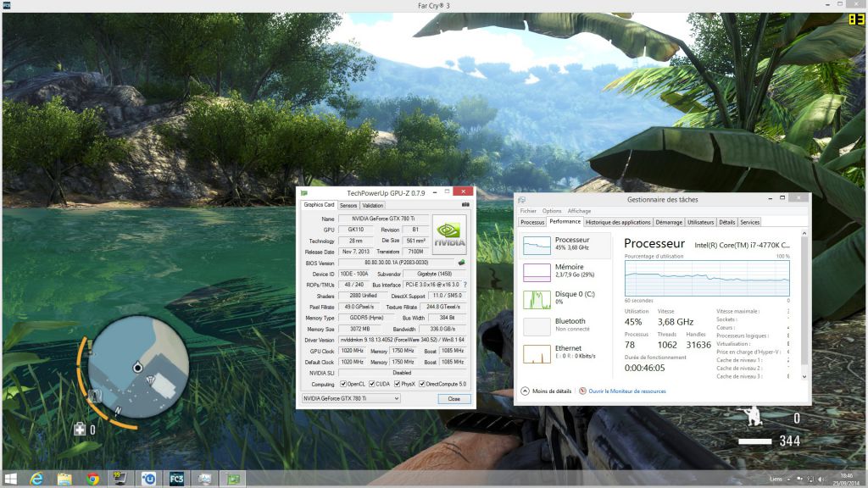Open the Services tab

[750, 223]
